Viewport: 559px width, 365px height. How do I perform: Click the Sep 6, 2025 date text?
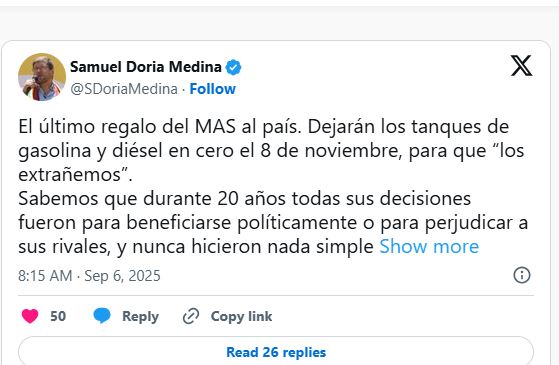point(122,276)
